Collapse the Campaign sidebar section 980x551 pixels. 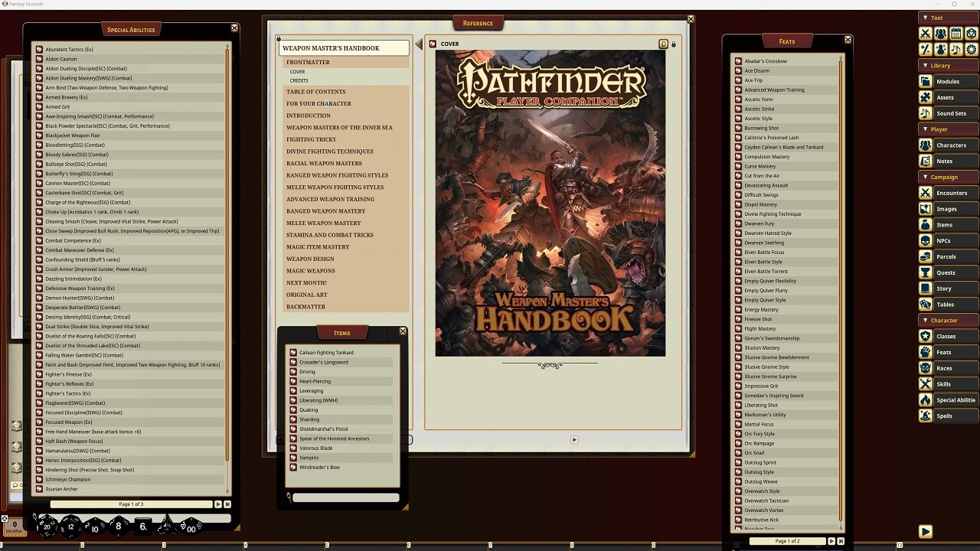click(925, 177)
